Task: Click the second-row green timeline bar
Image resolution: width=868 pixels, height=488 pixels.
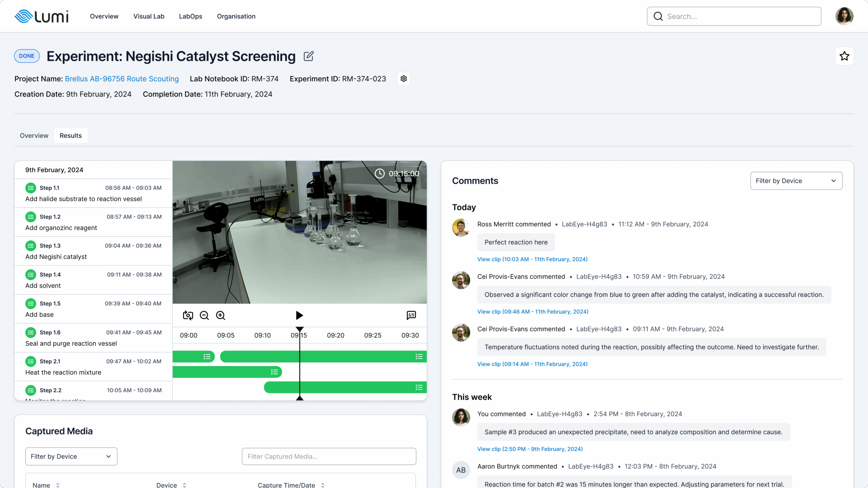Action: (227, 372)
